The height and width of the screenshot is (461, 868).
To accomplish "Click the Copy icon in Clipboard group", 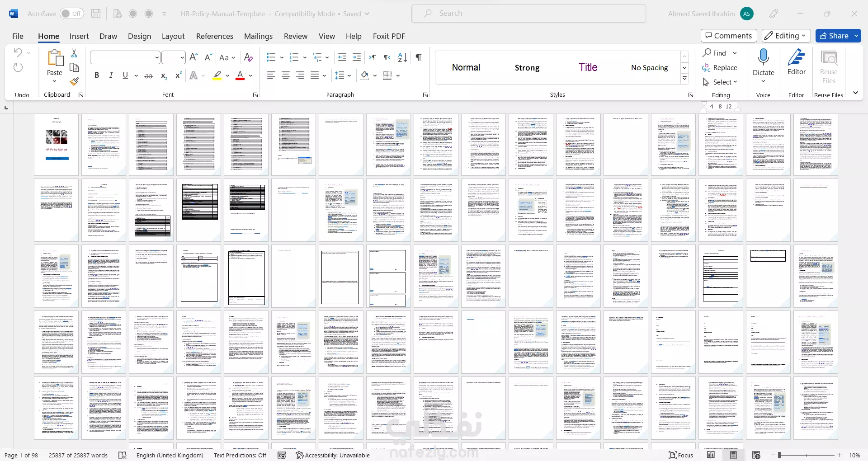I will [x=75, y=67].
